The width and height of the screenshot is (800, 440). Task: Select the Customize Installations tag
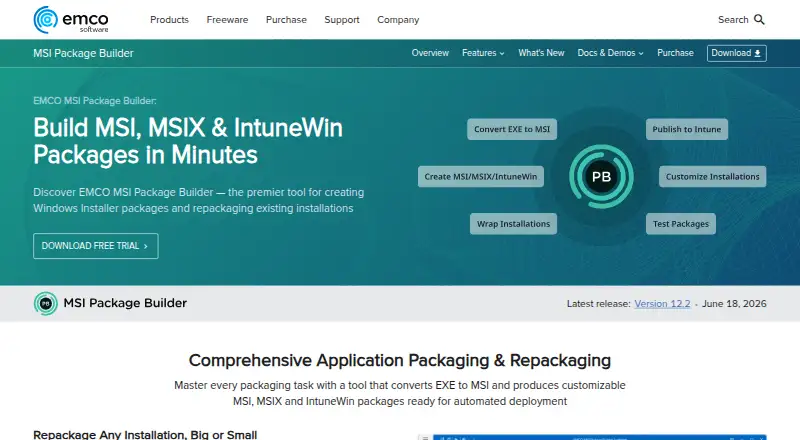pos(712,177)
